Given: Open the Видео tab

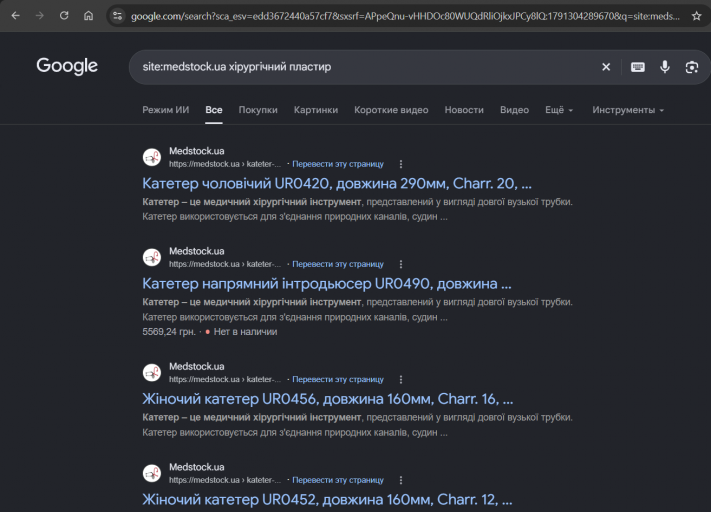Looking at the screenshot, I should tap(514, 110).
